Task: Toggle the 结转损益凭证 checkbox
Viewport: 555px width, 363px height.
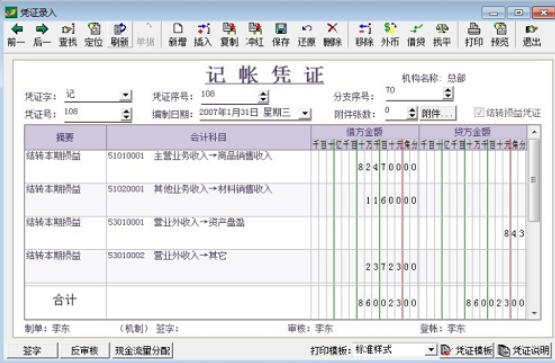Action: 479,113
